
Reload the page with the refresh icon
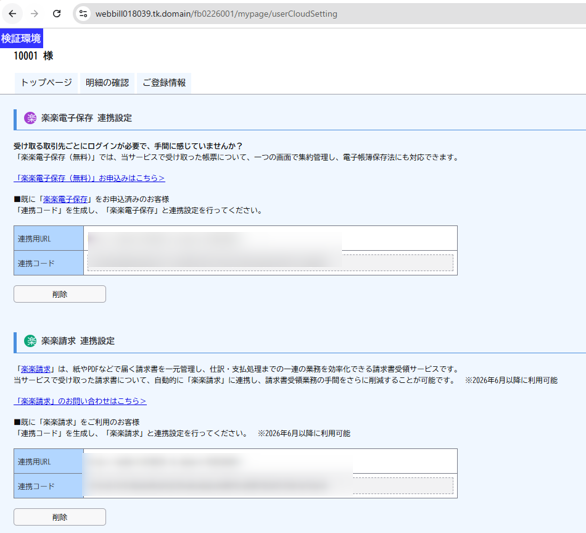[57, 14]
